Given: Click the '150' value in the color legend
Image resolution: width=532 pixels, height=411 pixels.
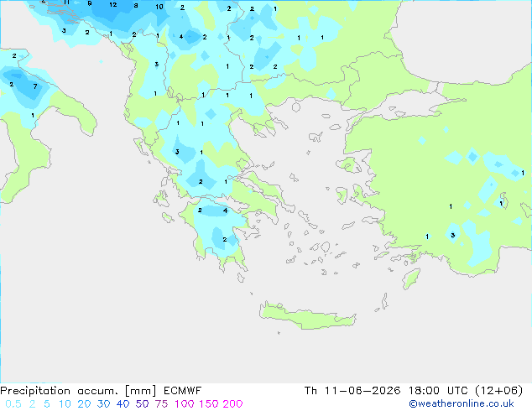Looking at the screenshot, I should (x=208, y=404).
